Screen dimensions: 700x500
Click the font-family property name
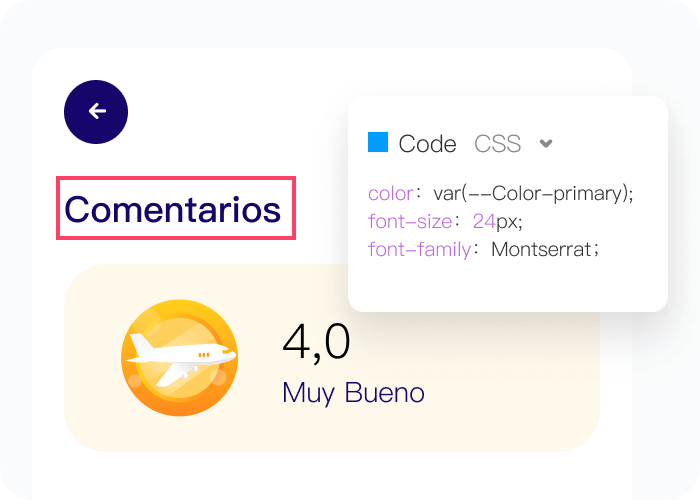click(x=419, y=249)
